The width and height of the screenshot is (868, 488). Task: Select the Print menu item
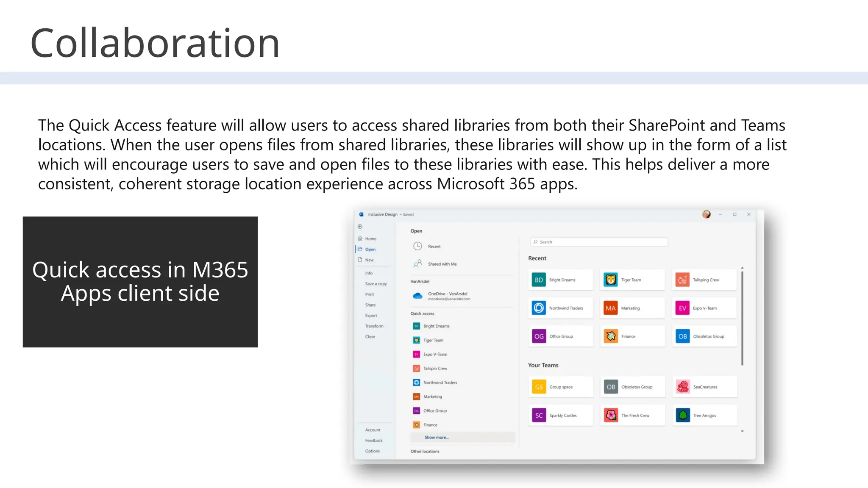(370, 294)
